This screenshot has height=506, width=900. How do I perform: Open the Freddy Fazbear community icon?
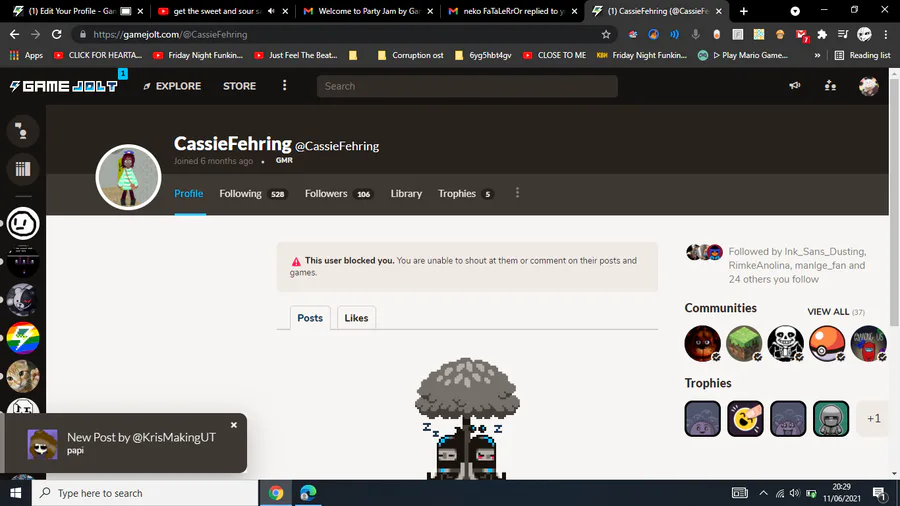coord(703,343)
